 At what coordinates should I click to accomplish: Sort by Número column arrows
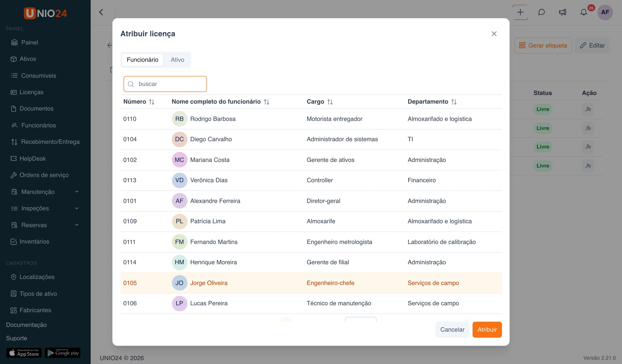[152, 102]
